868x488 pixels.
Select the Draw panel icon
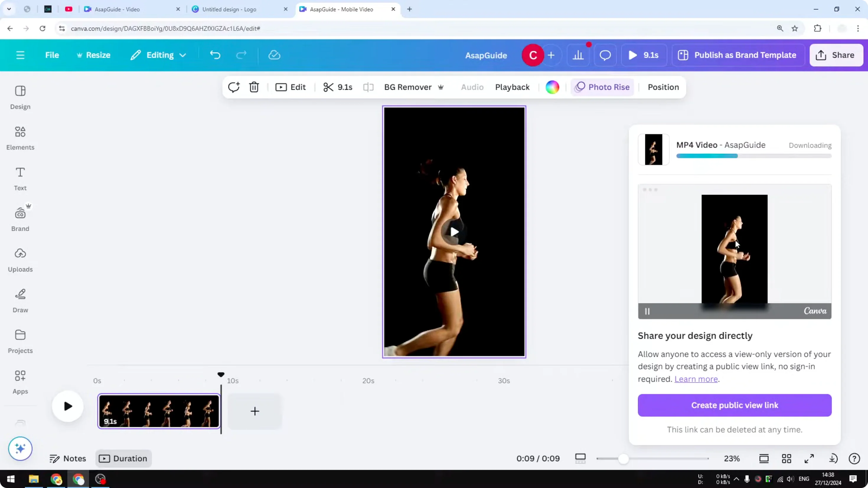point(20,300)
